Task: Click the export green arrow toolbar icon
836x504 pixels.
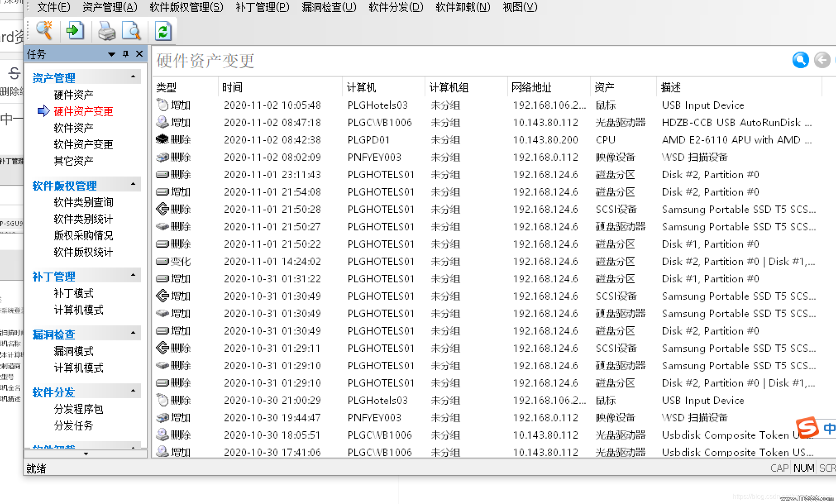Action: click(x=75, y=31)
